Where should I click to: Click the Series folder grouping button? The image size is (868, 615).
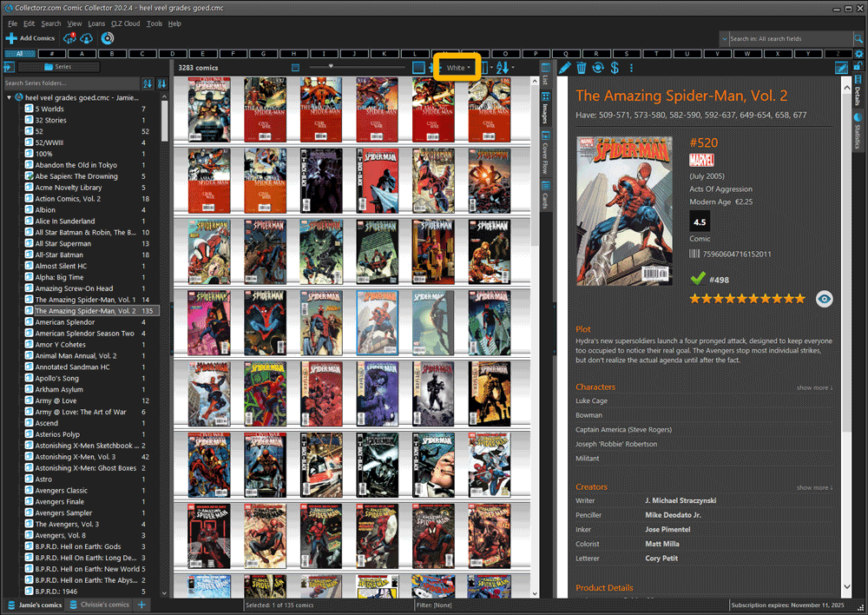pos(59,67)
